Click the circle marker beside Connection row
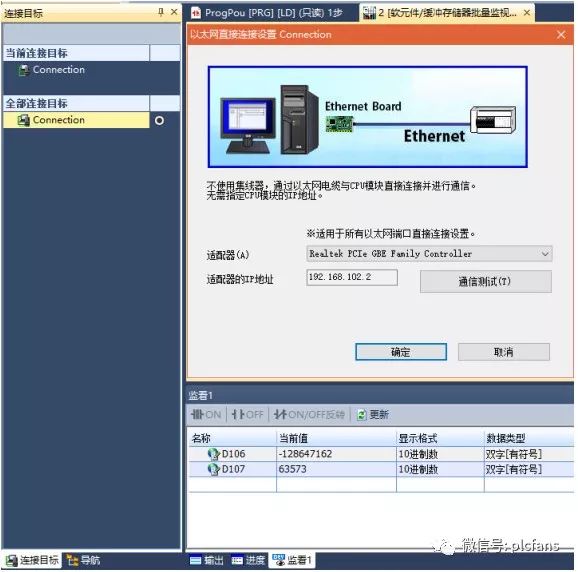 point(159,121)
